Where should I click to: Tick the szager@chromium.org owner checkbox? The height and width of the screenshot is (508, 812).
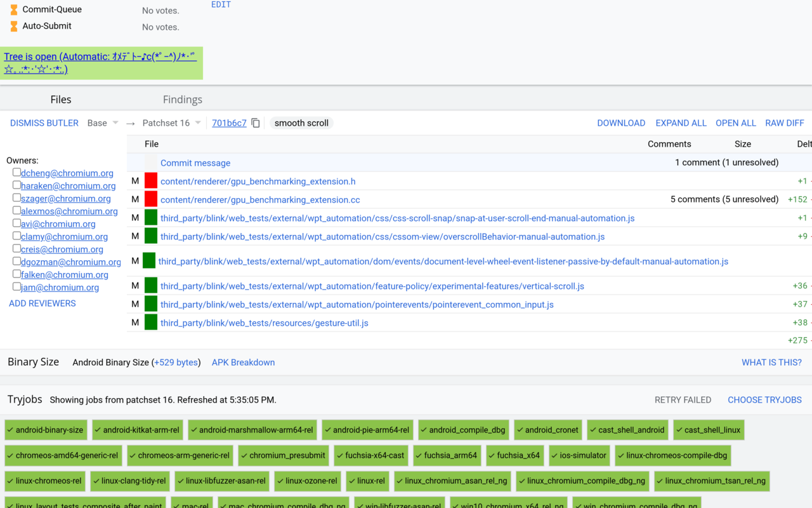(16, 197)
